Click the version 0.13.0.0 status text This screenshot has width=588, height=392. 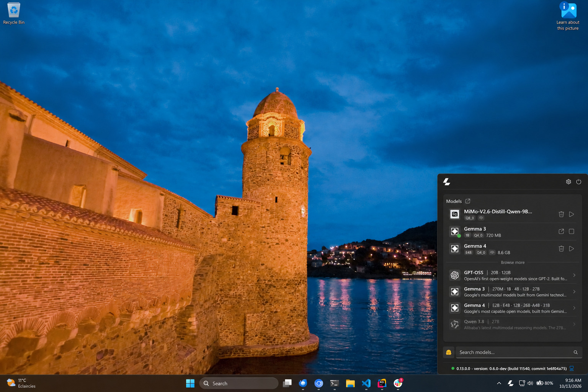(511, 369)
